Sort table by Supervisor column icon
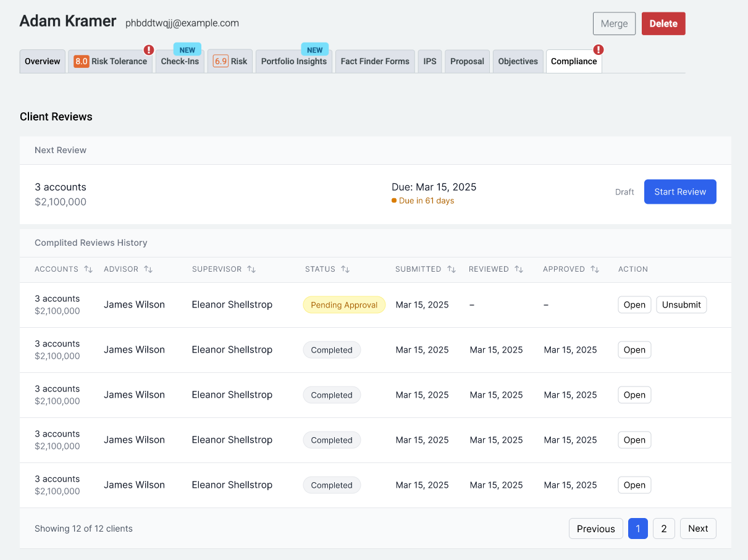 251,269
